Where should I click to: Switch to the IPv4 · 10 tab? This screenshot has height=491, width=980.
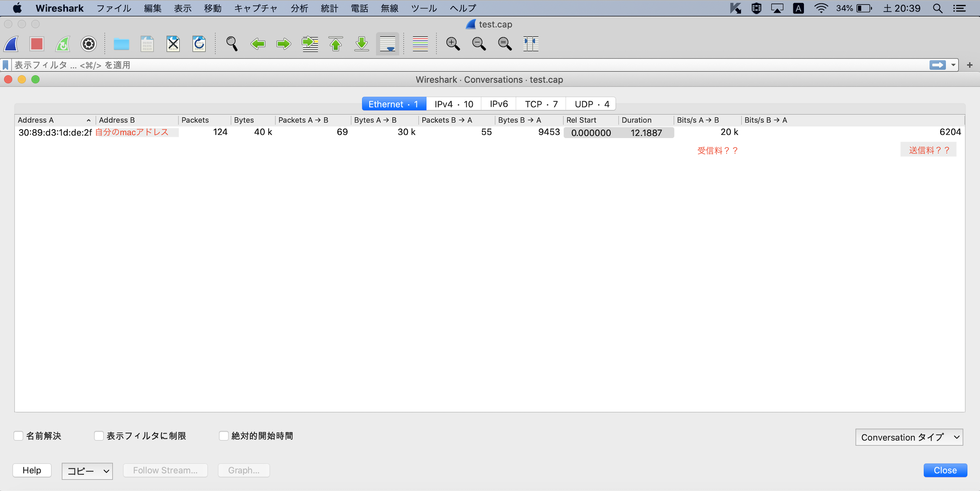point(454,104)
